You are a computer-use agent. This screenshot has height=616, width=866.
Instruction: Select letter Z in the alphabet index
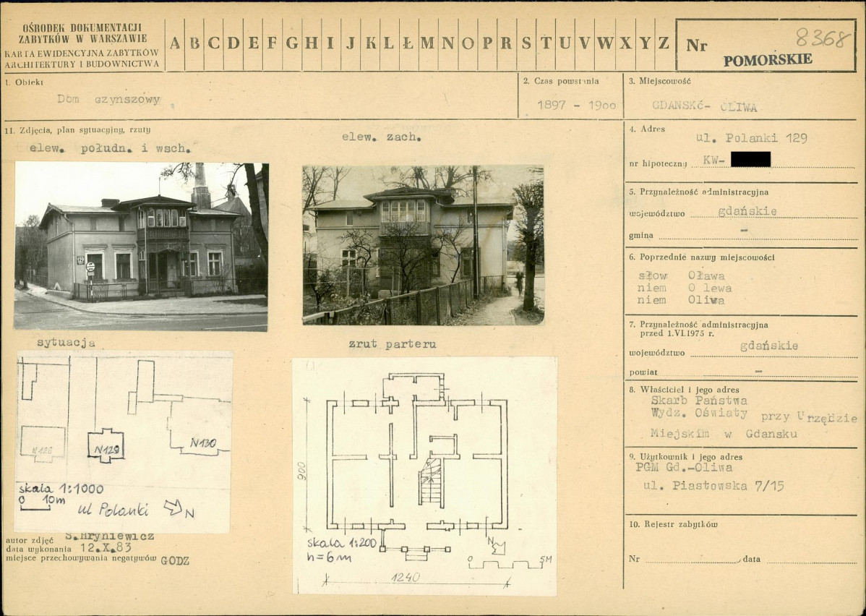coord(664,43)
